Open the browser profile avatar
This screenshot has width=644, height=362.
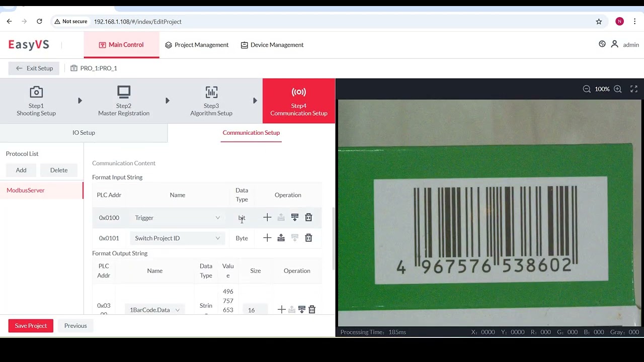[619, 22]
